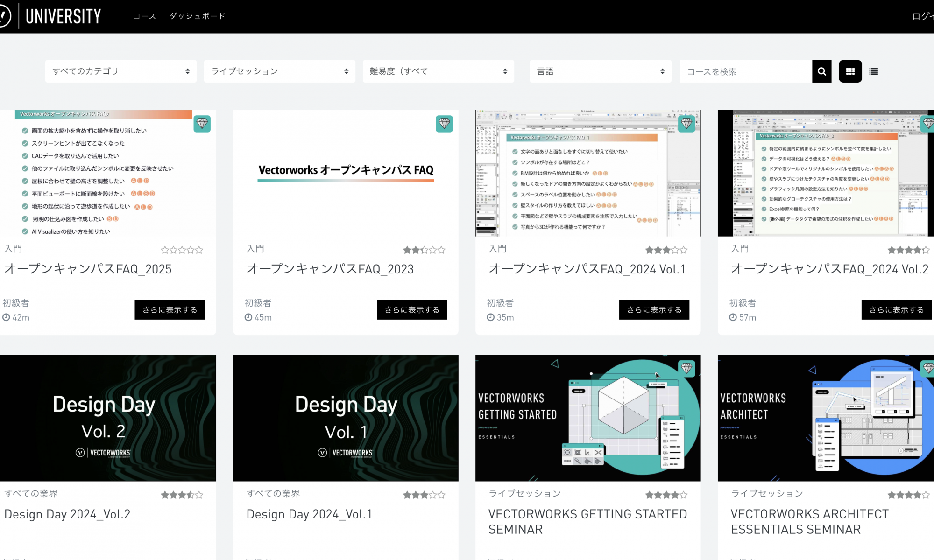934x560 pixels.
Task: Open the FAQ_2024 Vol.2 thumbnail image
Action: click(826, 173)
